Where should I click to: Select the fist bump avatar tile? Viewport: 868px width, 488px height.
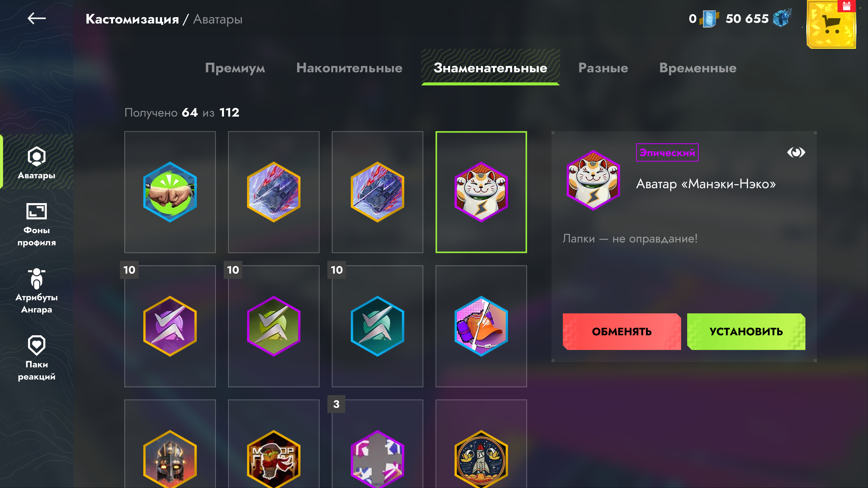point(170,192)
